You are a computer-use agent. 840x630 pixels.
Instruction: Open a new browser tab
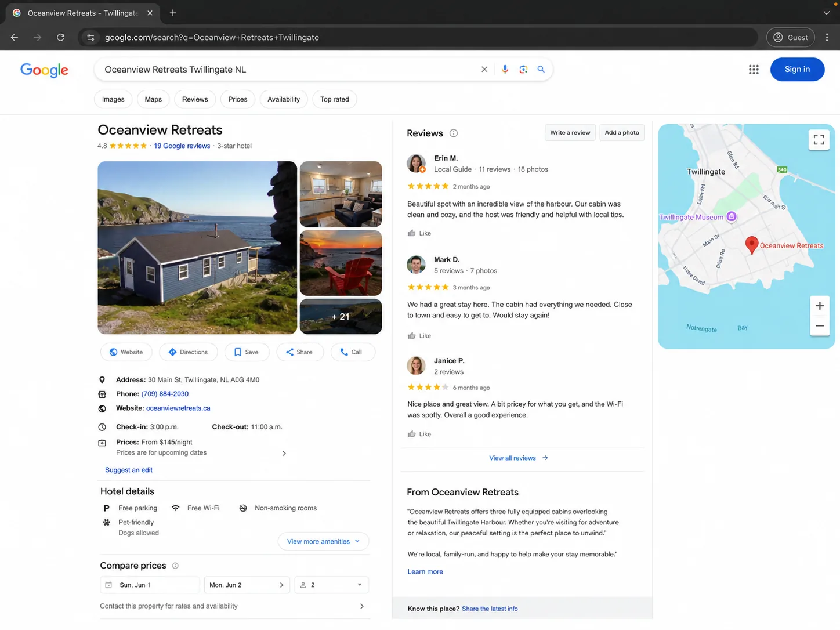pos(173,13)
